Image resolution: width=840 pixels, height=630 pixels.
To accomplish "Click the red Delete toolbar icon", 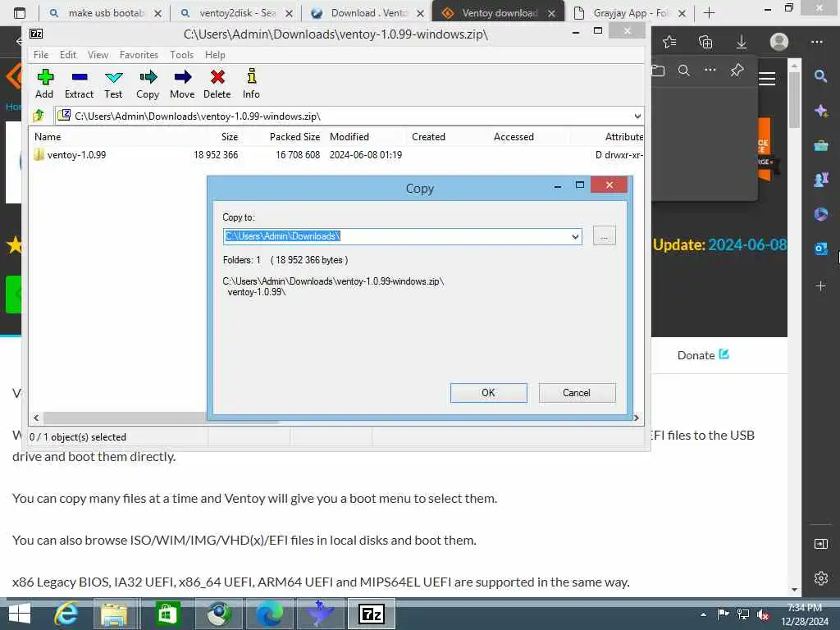I will 217,84.
